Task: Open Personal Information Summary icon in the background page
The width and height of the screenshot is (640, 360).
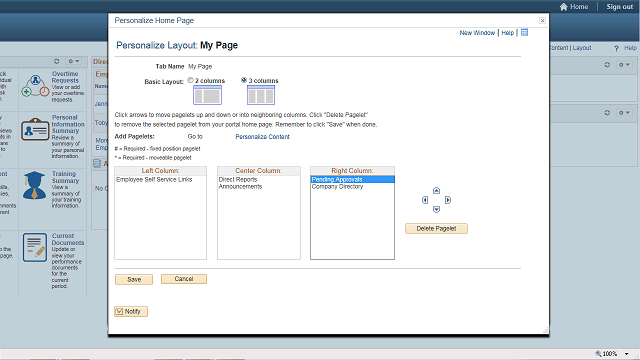Action: coord(35,129)
